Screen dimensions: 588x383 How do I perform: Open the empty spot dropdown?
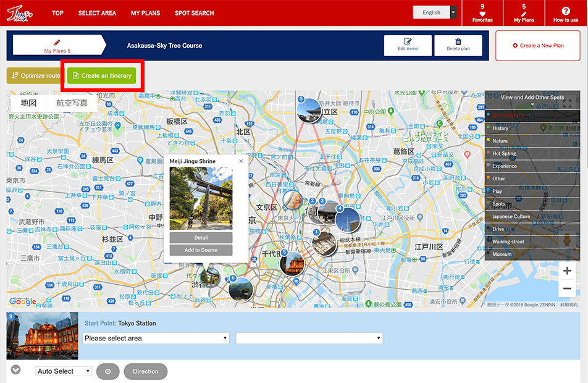click(x=309, y=338)
